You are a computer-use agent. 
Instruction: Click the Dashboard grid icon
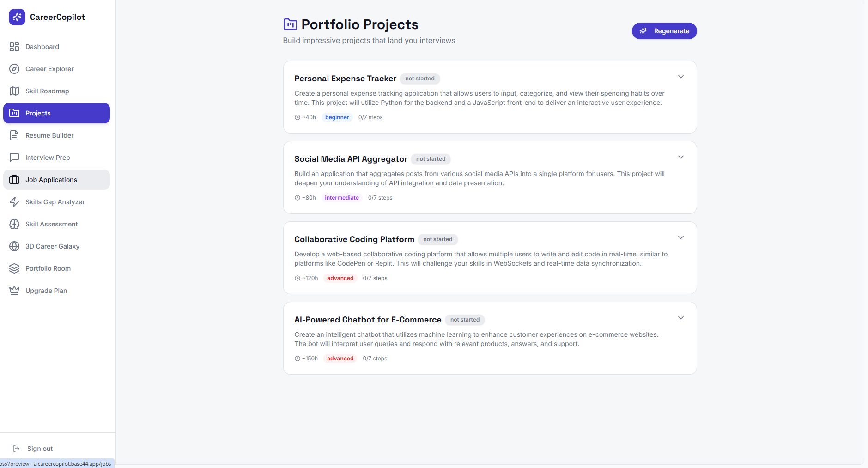tap(14, 47)
